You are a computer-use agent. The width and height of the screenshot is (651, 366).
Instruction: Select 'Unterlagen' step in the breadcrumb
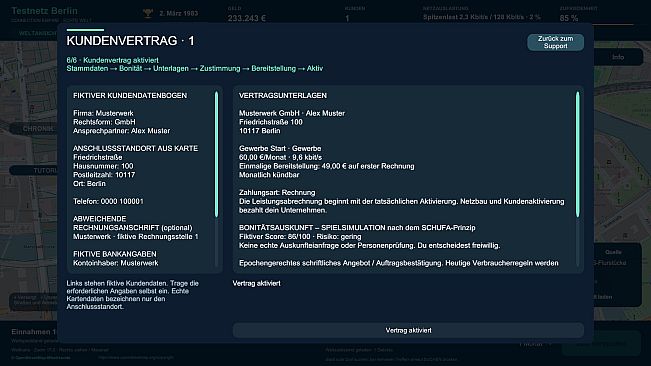click(171, 68)
